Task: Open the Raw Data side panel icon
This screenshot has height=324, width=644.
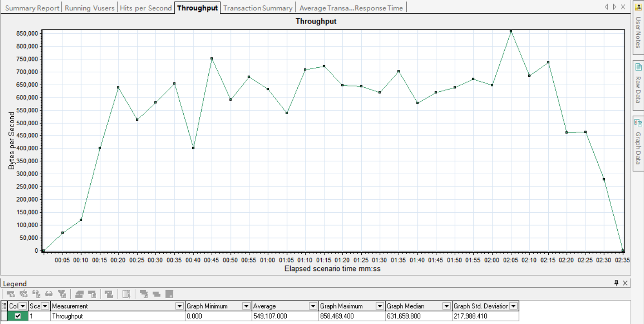Action: (638, 67)
